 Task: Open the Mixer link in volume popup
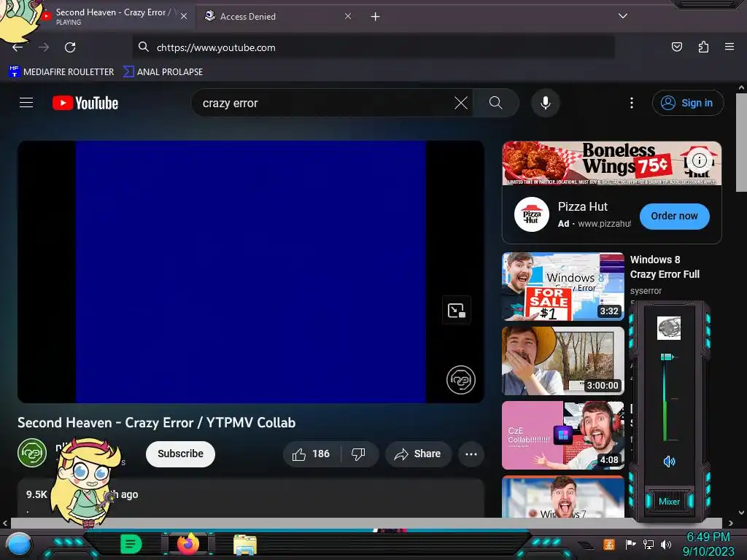tap(669, 502)
